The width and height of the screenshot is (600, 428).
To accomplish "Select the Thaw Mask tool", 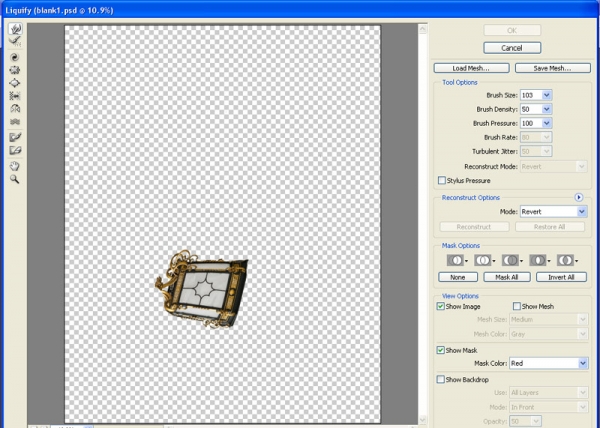I will pos(15,150).
